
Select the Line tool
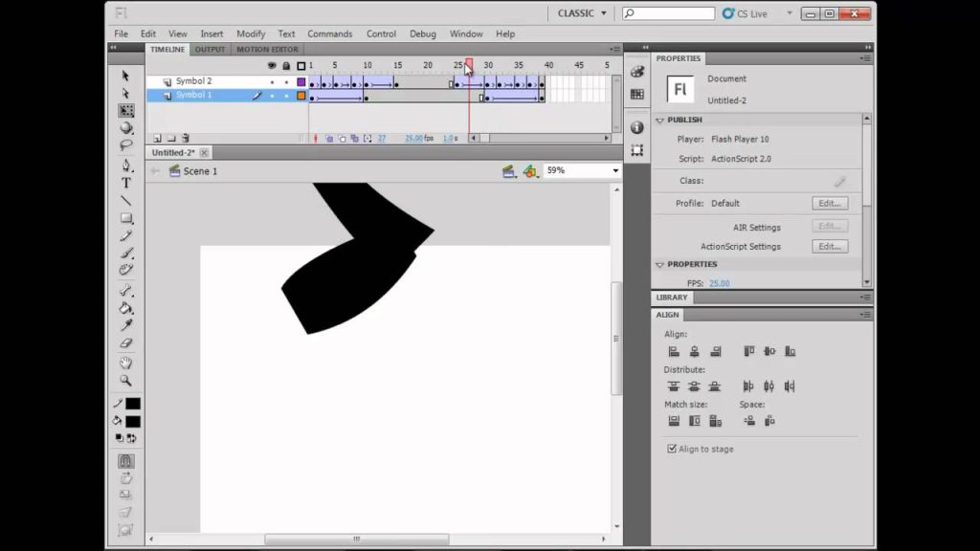(x=126, y=201)
